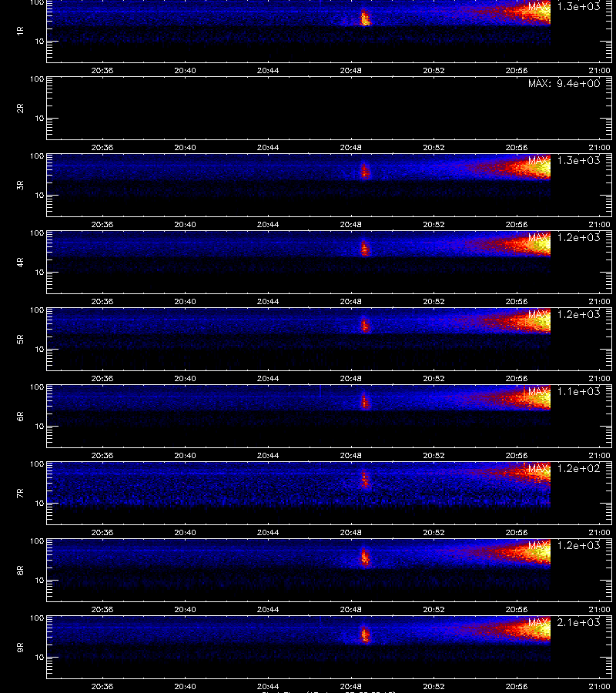Click the 10 y-axis label of panel 9R
This screenshot has height=693, width=616.
pos(39,658)
